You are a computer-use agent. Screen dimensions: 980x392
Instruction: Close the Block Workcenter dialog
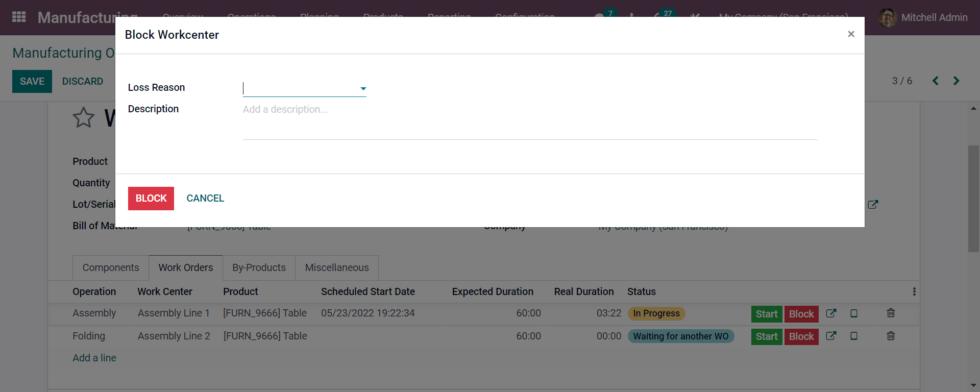851,34
